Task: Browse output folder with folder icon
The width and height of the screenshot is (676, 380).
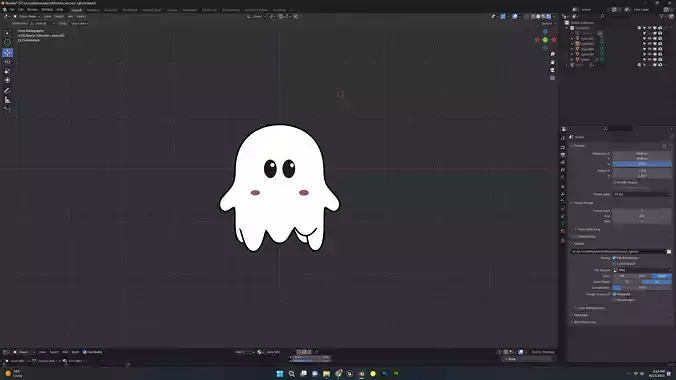Action: pos(669,251)
